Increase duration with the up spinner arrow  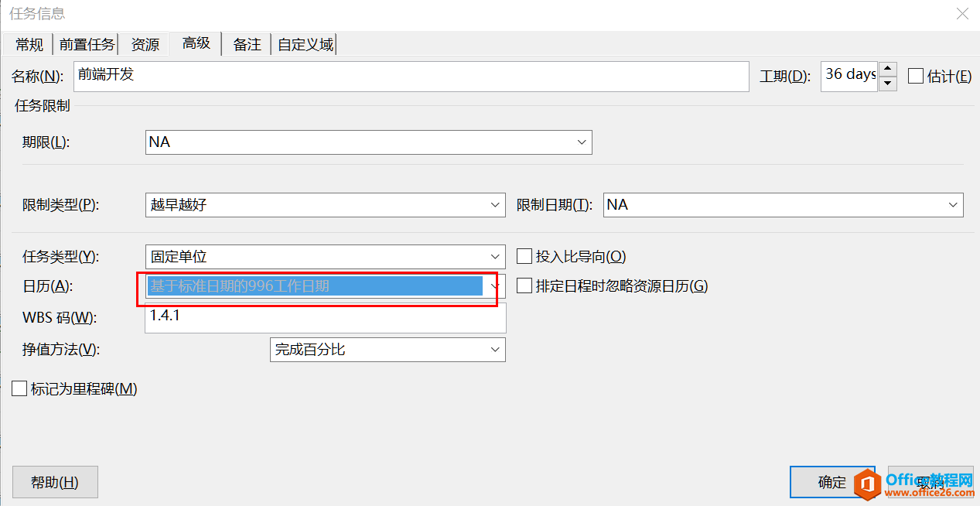click(x=888, y=69)
